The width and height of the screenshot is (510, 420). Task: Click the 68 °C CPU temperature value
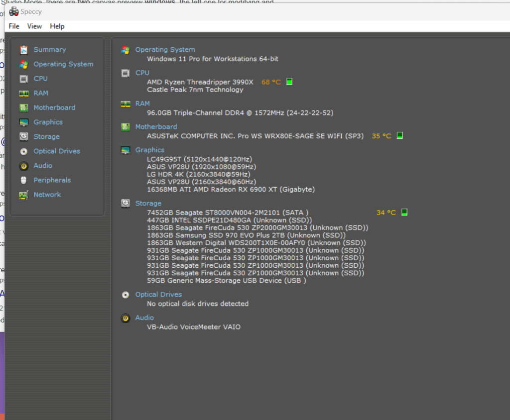271,82
